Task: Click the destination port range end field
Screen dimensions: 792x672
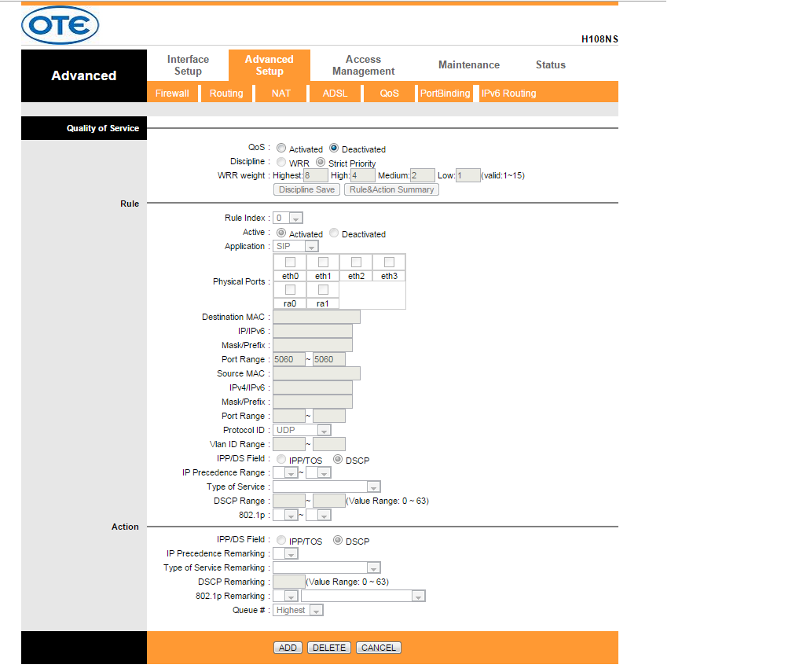Action: (328, 359)
